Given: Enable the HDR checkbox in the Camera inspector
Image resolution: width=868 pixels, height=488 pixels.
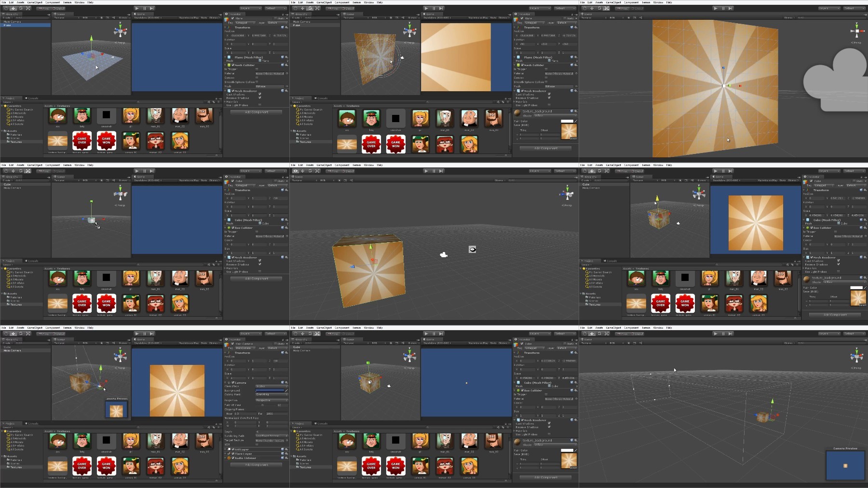Looking at the screenshot, I should (x=257, y=445).
